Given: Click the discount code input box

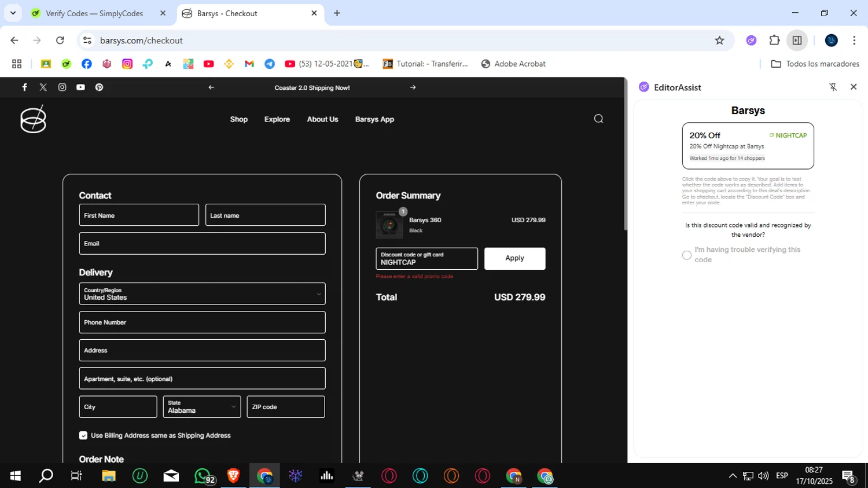Looking at the screenshot, I should pos(426,259).
